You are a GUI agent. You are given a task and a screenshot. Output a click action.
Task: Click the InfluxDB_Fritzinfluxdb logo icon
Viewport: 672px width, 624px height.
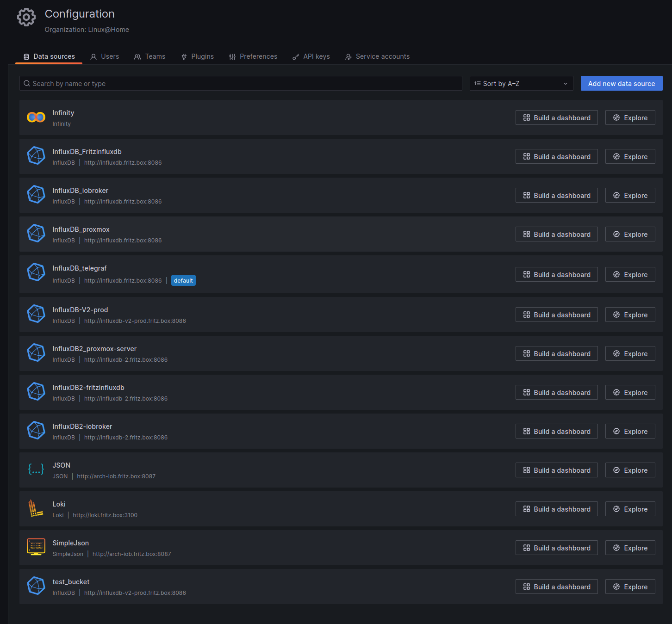point(36,156)
